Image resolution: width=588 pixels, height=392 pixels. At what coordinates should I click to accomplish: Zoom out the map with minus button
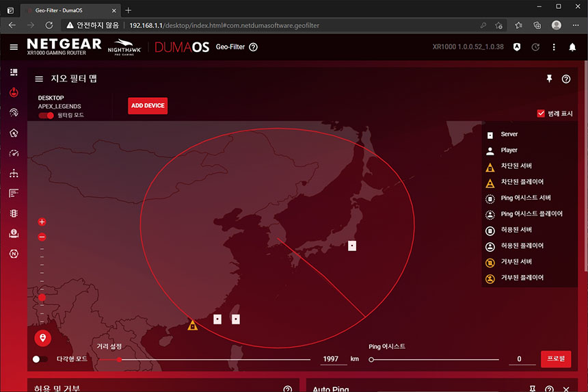click(x=42, y=237)
